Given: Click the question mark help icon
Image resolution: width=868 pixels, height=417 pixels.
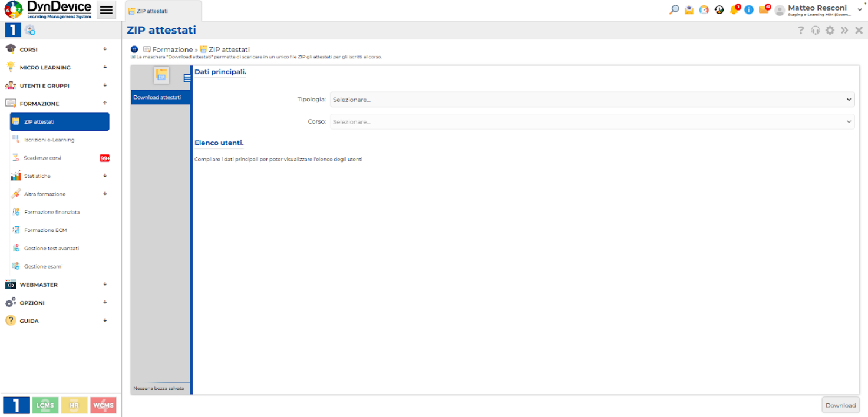Looking at the screenshot, I should [801, 31].
